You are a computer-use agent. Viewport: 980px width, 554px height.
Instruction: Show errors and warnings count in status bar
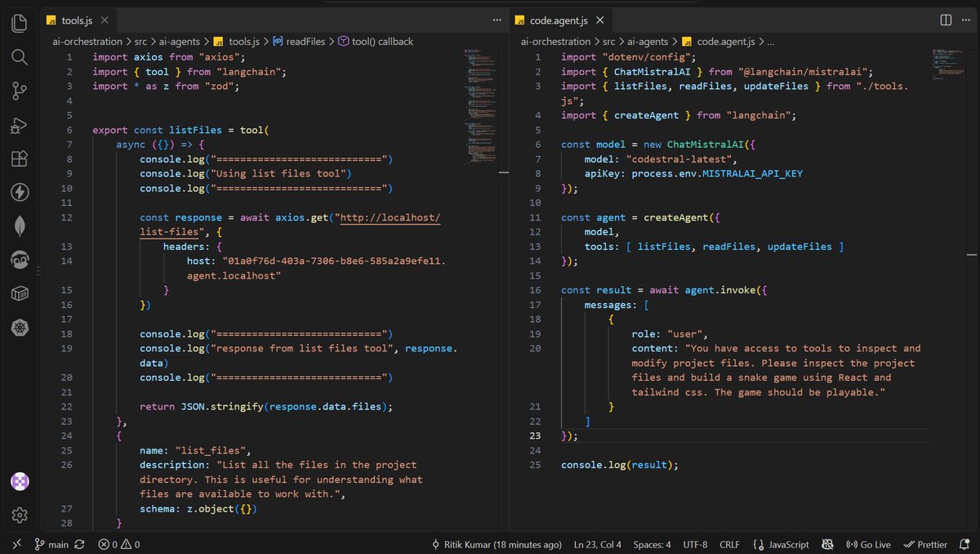coord(119,544)
